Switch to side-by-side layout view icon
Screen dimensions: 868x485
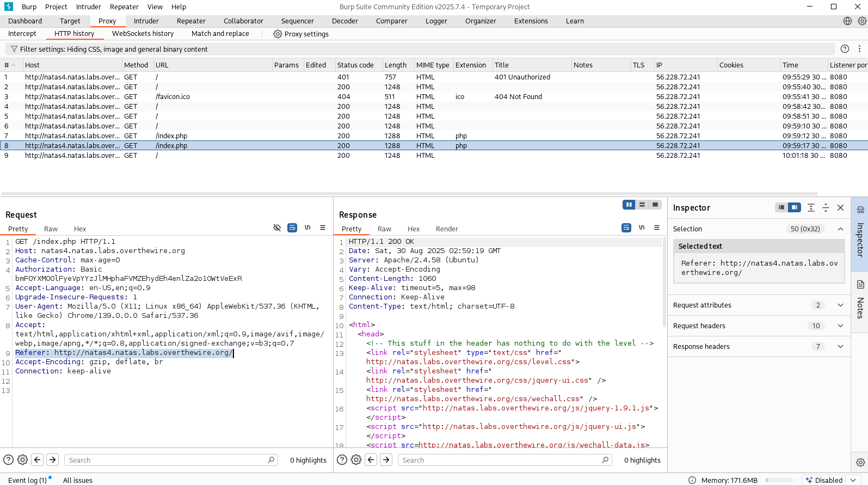click(x=629, y=205)
